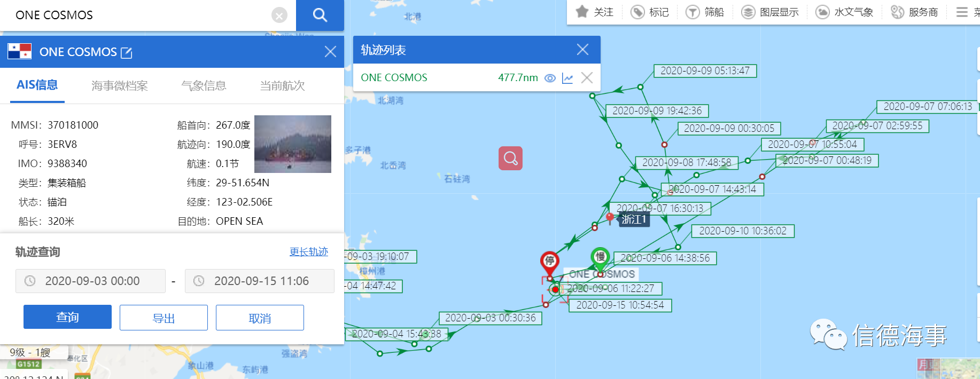The width and height of the screenshot is (980, 379).
Task: Open the 标记 marker tool
Action: click(650, 12)
